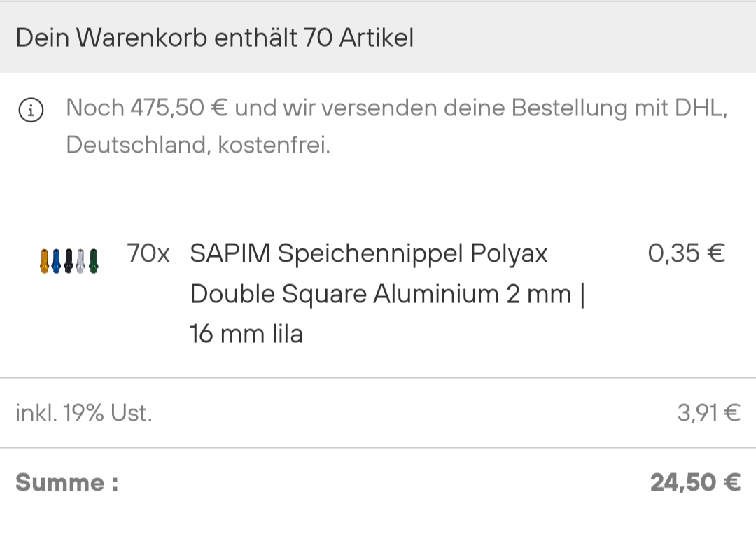Select the silver nipple in product image
756x541 pixels.
click(80, 260)
